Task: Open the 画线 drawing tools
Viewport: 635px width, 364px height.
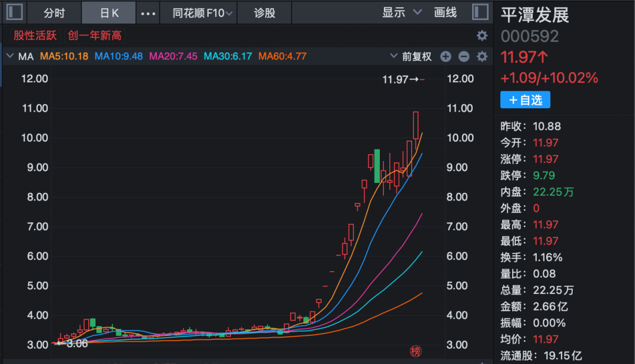Action: click(445, 13)
